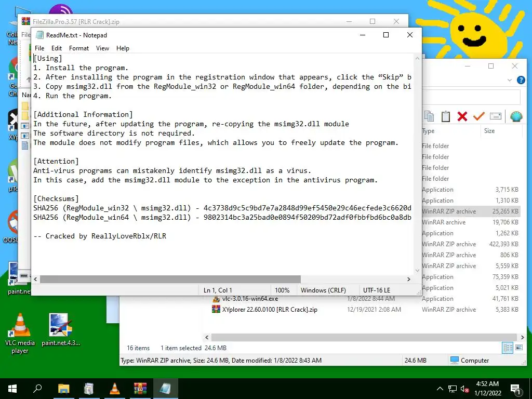
Task: Click the orange checkmark Properties icon
Action: [x=478, y=116]
